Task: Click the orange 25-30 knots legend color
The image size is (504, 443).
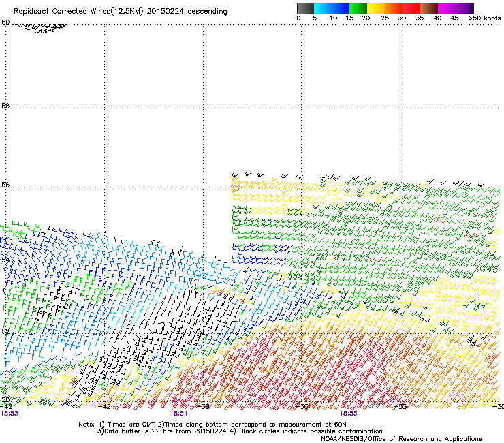Action: click(x=394, y=8)
